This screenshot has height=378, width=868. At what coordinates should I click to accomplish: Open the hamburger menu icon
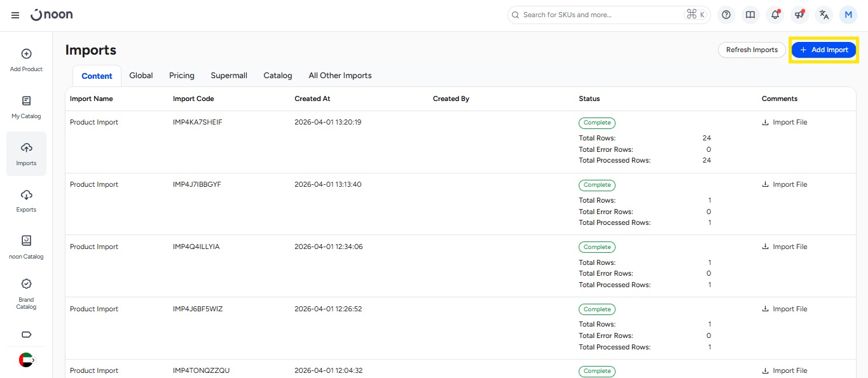tap(15, 15)
